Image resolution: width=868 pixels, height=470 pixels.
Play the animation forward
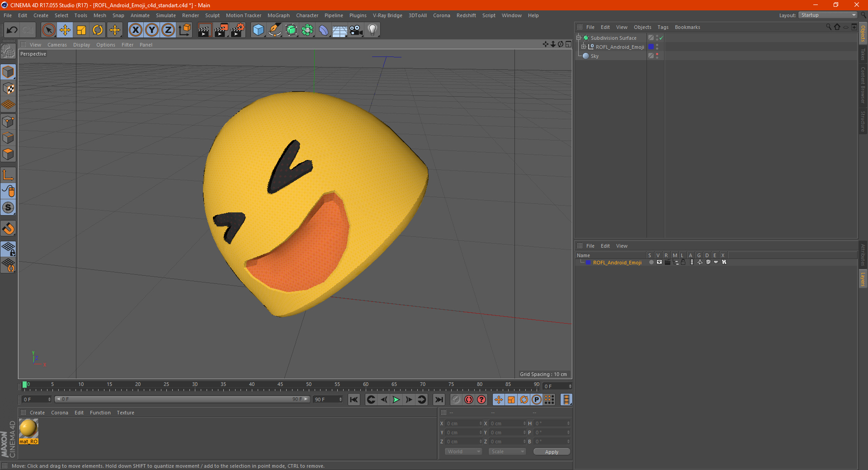click(396, 399)
